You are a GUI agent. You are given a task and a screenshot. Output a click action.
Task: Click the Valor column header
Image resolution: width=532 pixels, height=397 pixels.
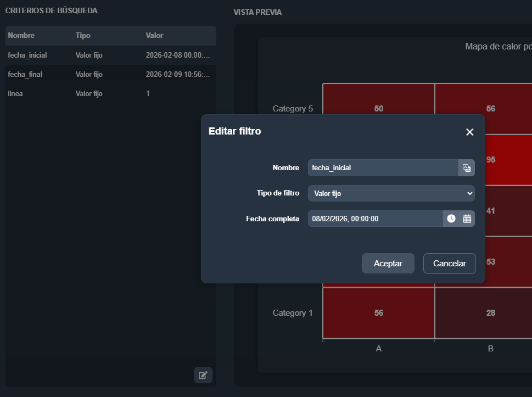(154, 36)
